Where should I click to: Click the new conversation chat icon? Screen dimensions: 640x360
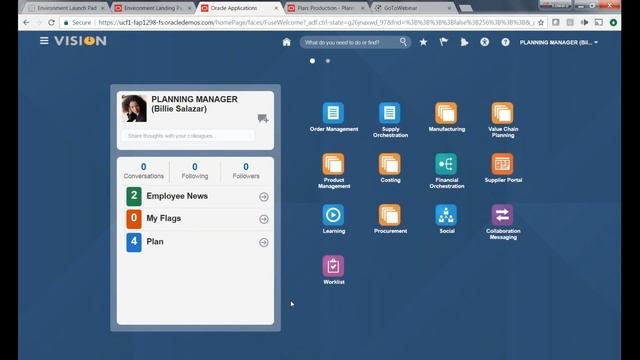click(x=263, y=119)
